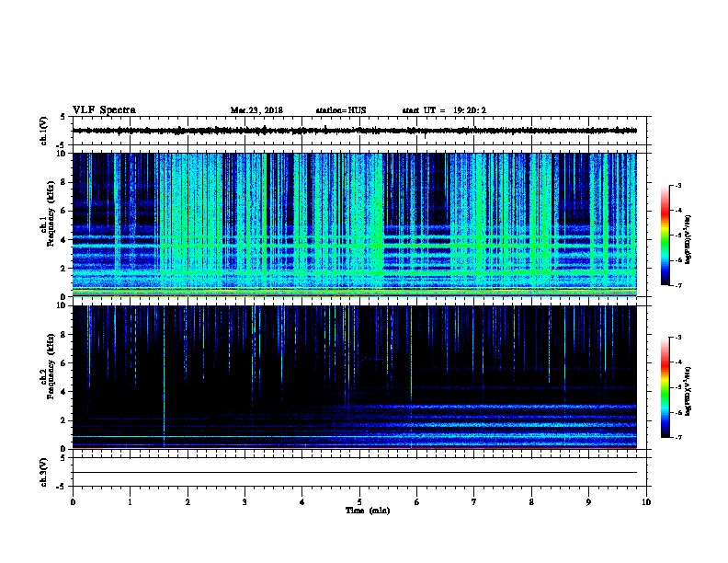The image size is (728, 563).
Task: Click the ch.1 voltage waveform trace
Action: [355, 131]
